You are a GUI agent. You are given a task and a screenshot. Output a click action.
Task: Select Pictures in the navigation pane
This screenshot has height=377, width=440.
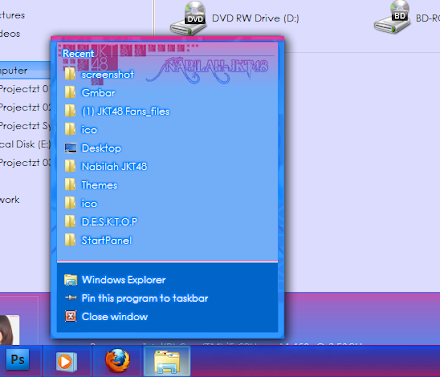tap(13, 15)
